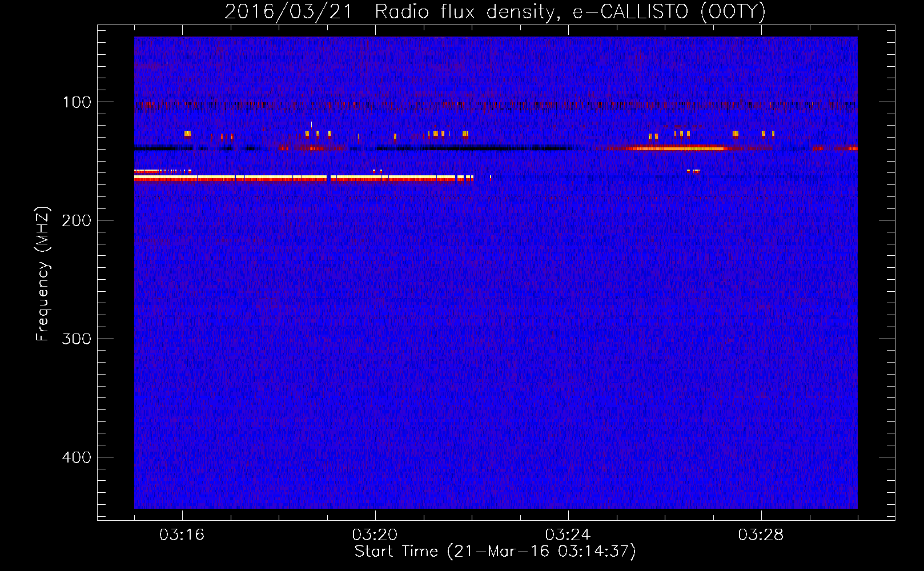Click the "300" frequency tick label

(77, 339)
